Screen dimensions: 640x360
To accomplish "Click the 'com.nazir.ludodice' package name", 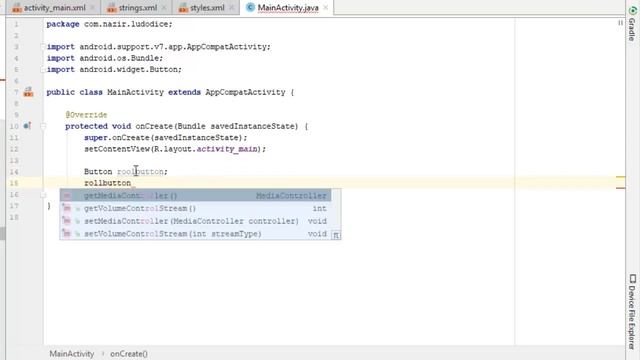I will [126, 24].
